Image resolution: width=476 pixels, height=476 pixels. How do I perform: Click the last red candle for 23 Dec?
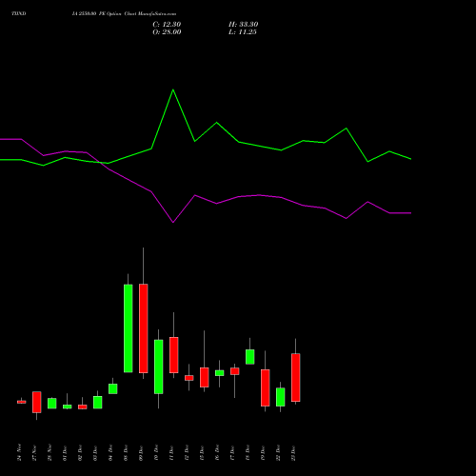(x=296, y=378)
